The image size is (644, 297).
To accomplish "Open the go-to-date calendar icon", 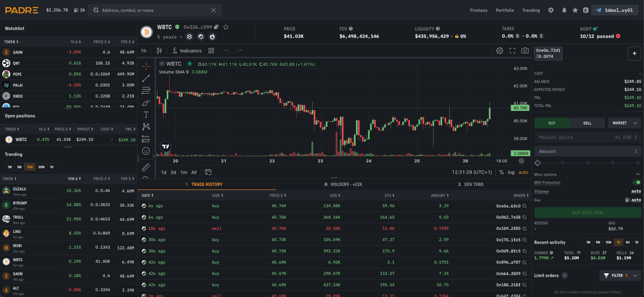I will pyautogui.click(x=208, y=172).
